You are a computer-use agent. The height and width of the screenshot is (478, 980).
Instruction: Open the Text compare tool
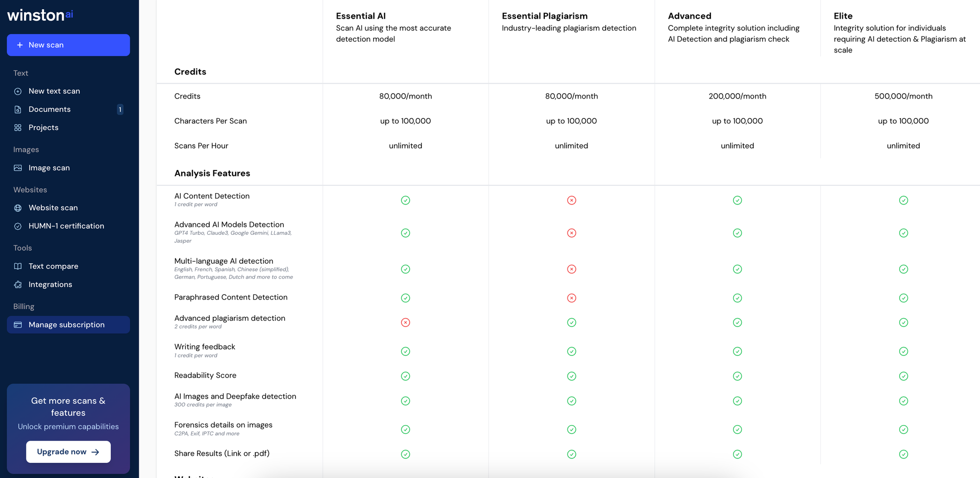68,266
